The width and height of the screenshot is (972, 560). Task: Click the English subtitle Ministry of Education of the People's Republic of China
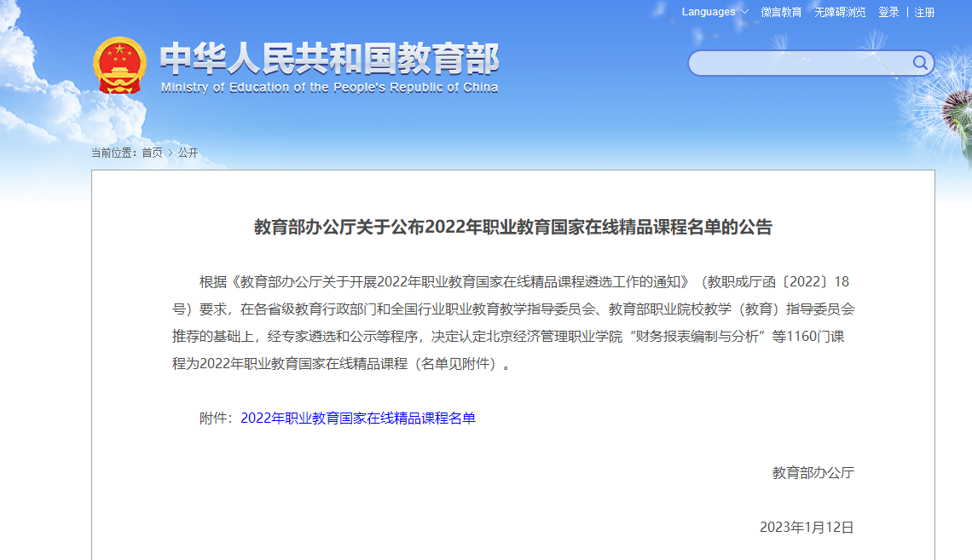click(x=329, y=87)
